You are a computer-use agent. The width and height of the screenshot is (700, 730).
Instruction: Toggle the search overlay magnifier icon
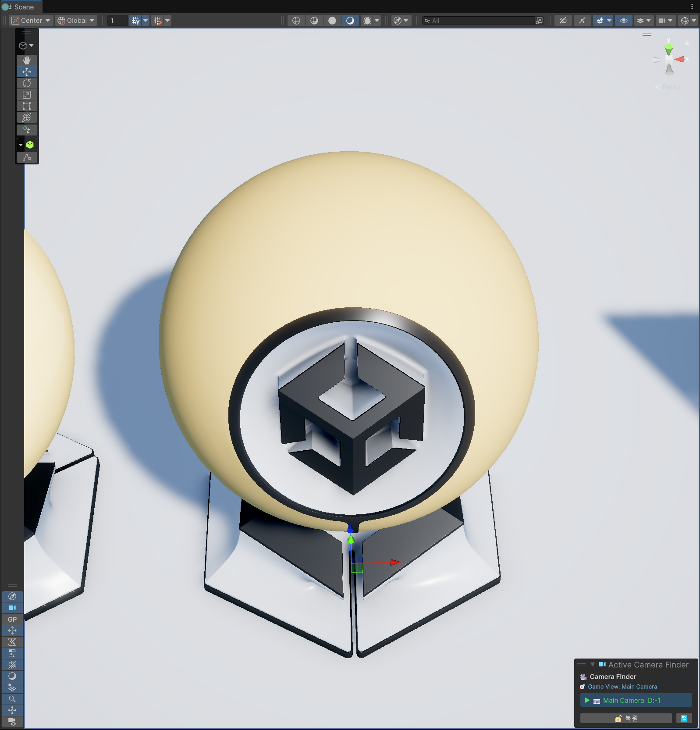coord(12,699)
